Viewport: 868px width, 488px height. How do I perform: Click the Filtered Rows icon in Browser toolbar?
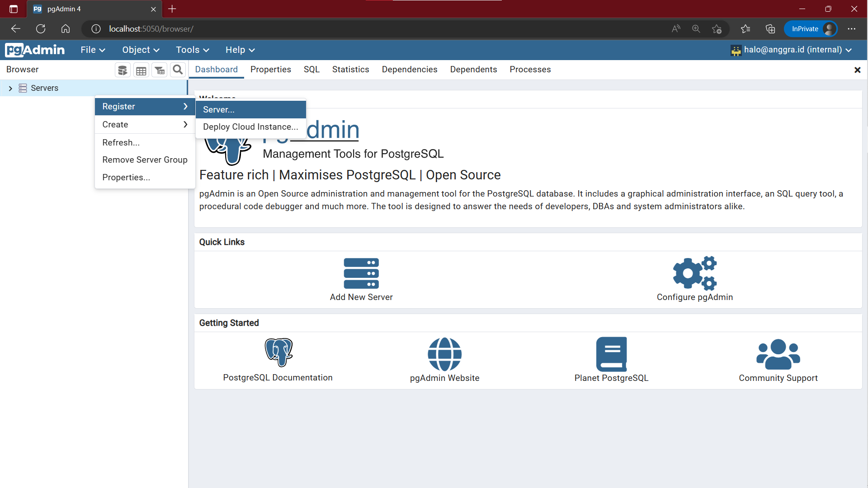(160, 70)
